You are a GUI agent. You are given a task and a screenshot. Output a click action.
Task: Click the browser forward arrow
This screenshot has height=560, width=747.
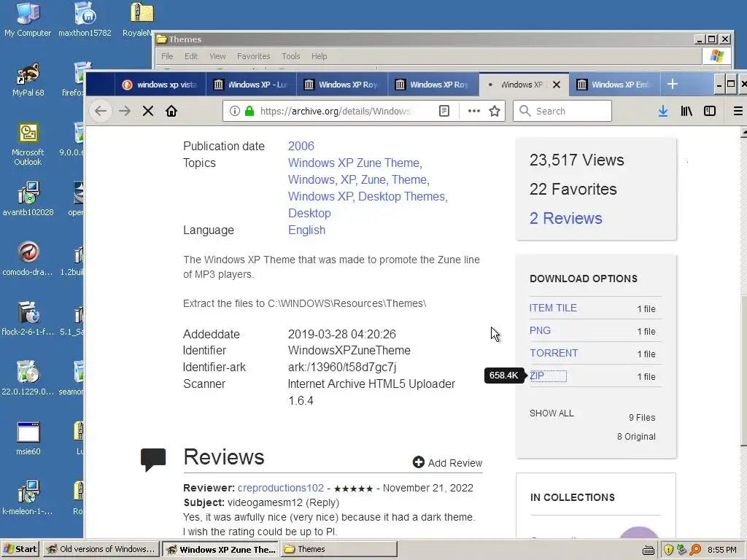pyautogui.click(x=125, y=111)
